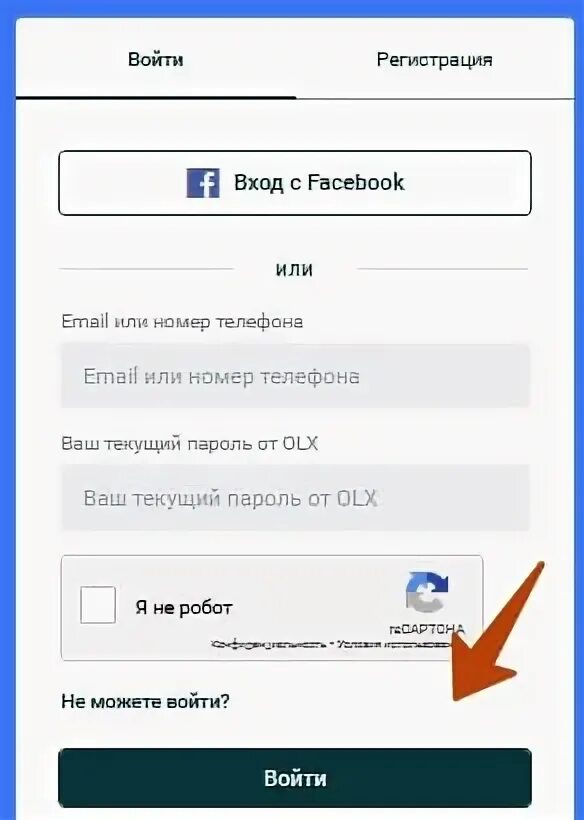The width and height of the screenshot is (584, 820).
Task: Click the active tab underline indicator
Action: (156, 97)
